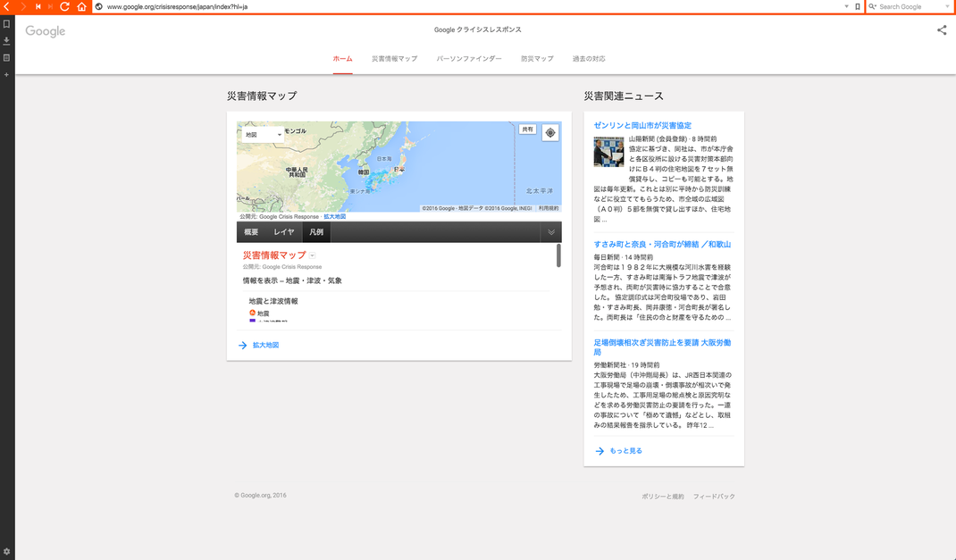This screenshot has width=956, height=560.
Task: Click the page share icon
Action: (942, 29)
